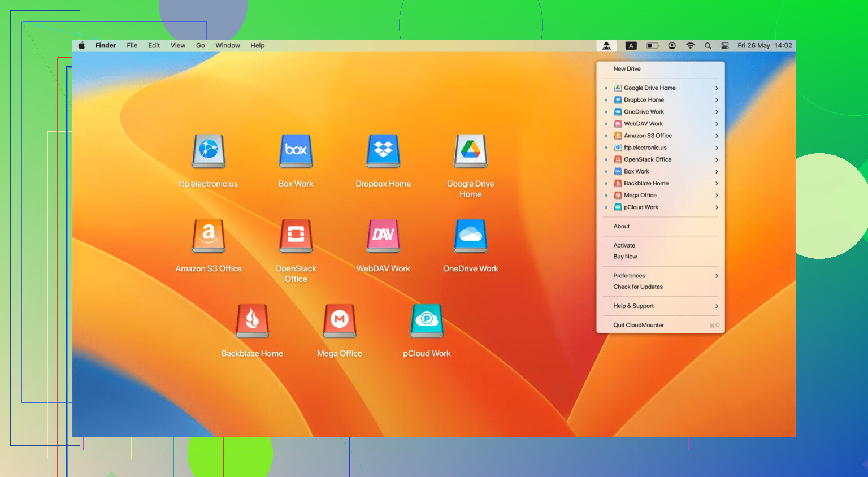Select the Amazon S3 Office desktop drive
This screenshot has width=868, height=477.
tap(209, 236)
